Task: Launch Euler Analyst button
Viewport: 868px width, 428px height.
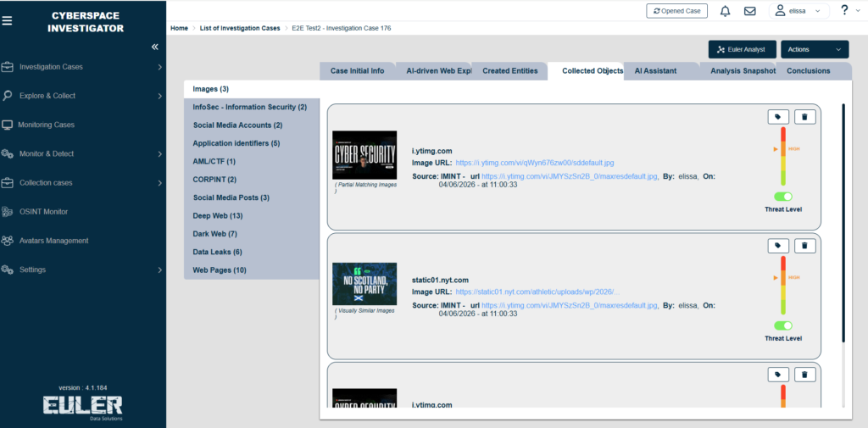Action: [743, 49]
